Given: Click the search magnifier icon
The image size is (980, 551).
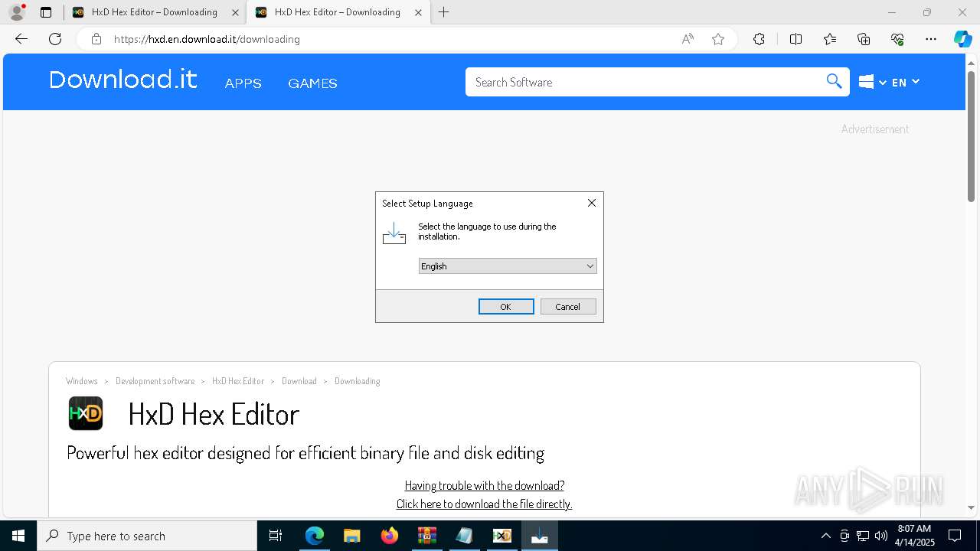Looking at the screenshot, I should tap(835, 81).
